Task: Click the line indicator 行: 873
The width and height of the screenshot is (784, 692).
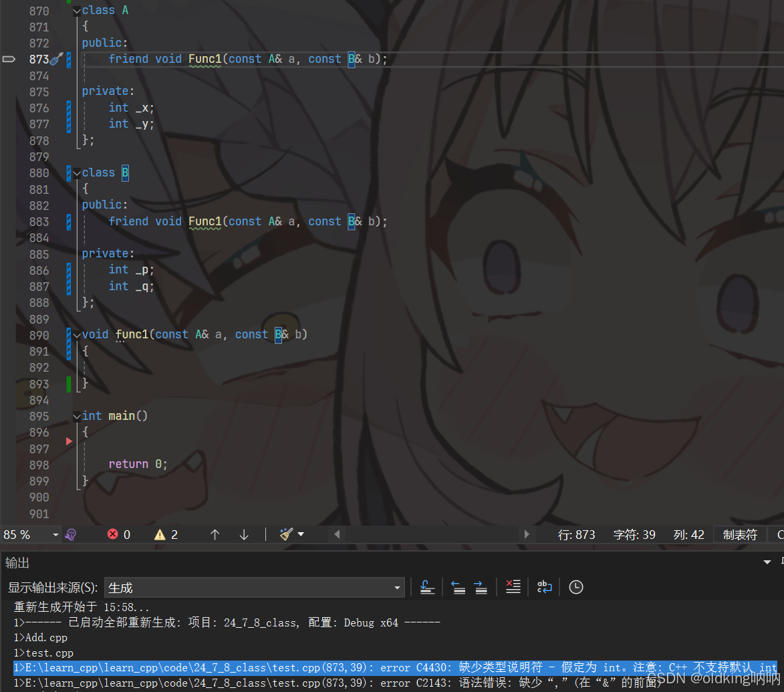Action: pos(577,535)
